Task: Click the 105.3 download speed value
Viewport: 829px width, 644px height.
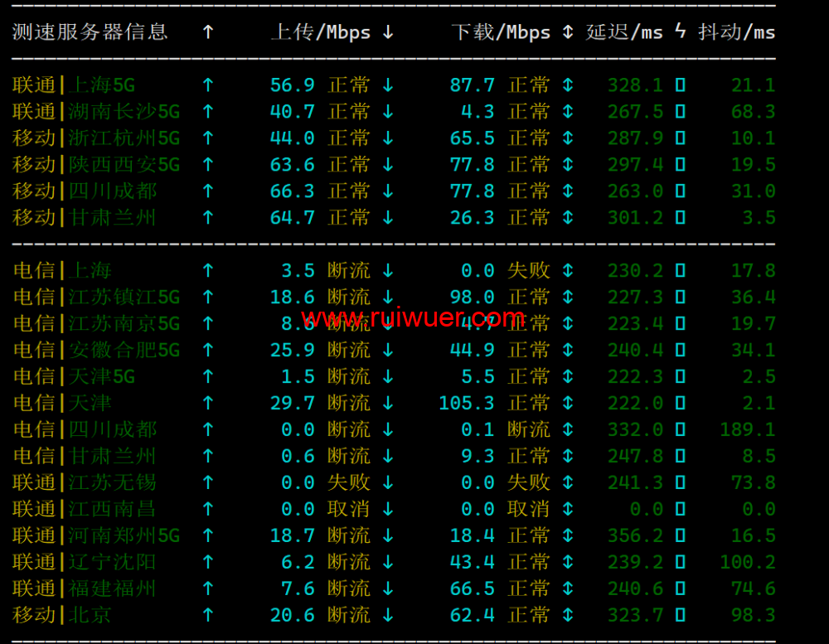Action: [x=466, y=404]
